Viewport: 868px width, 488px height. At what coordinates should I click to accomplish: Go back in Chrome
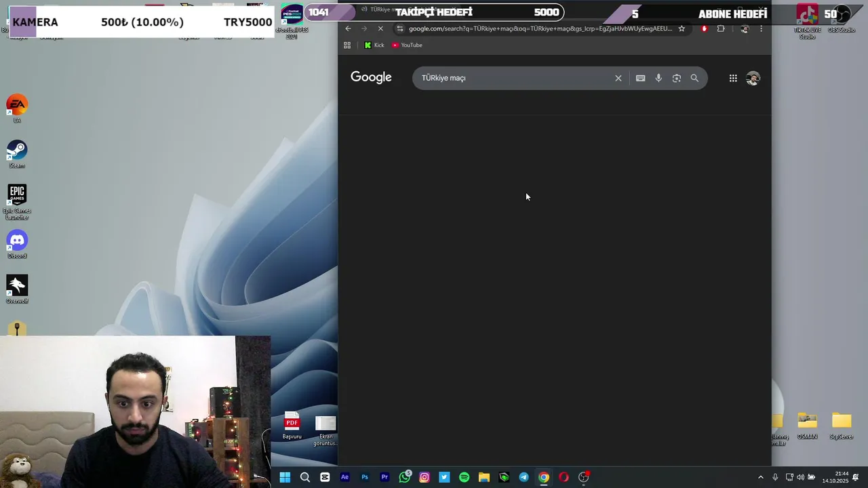pos(348,28)
